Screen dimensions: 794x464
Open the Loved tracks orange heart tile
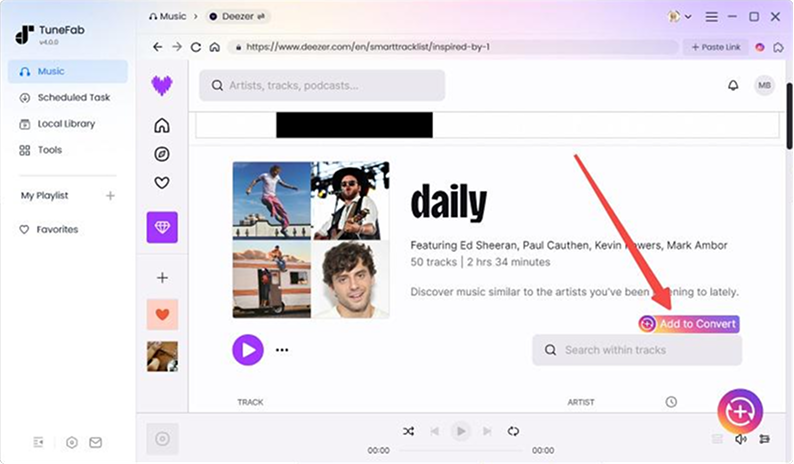162,315
